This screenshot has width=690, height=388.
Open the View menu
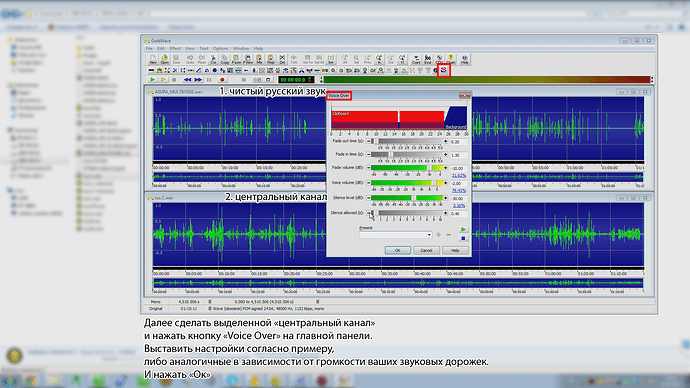coord(190,48)
